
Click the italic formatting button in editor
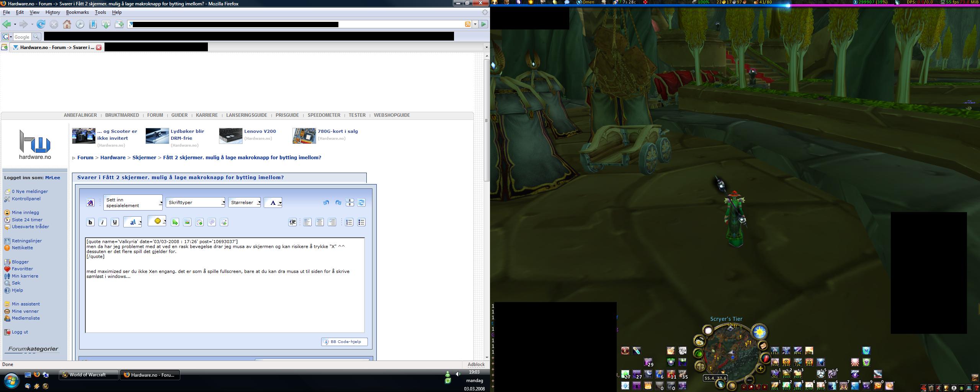[103, 222]
